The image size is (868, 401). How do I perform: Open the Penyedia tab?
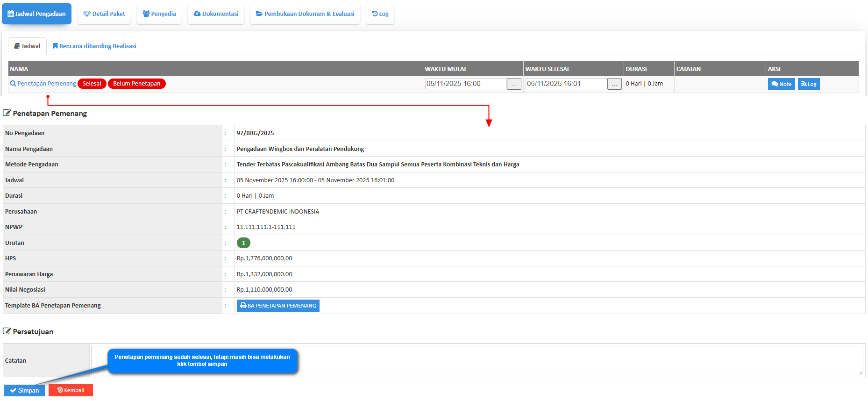159,14
